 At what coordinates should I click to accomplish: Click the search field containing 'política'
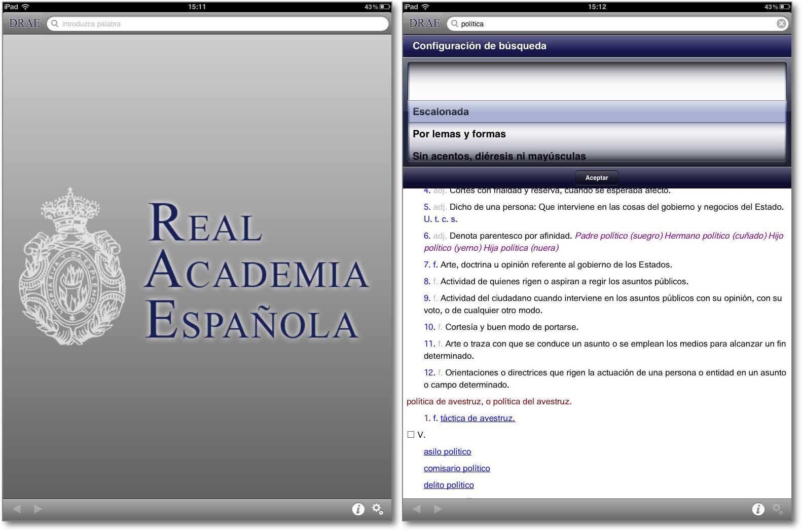point(618,24)
